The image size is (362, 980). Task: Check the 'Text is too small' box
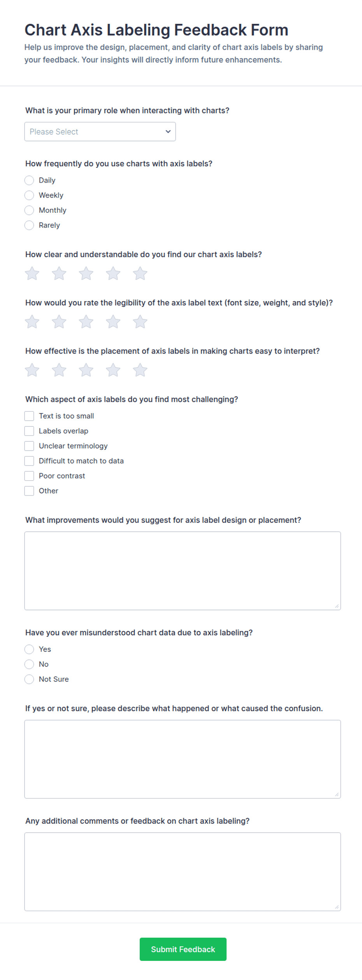pos(29,416)
